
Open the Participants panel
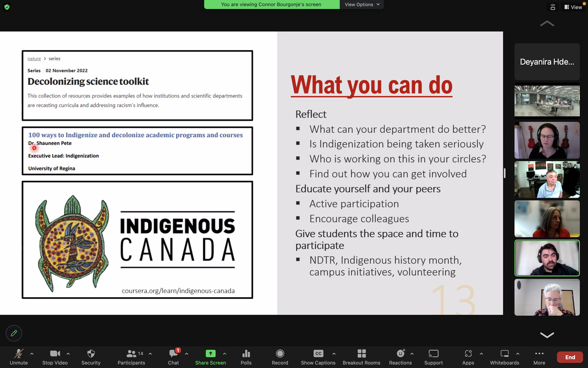131,357
